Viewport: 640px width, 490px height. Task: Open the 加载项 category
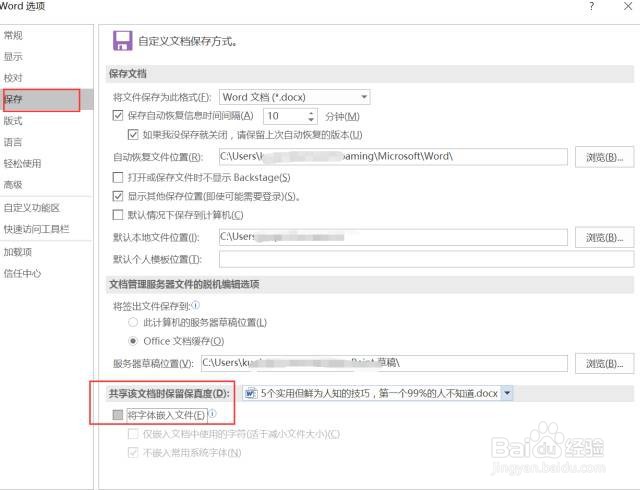(x=18, y=252)
